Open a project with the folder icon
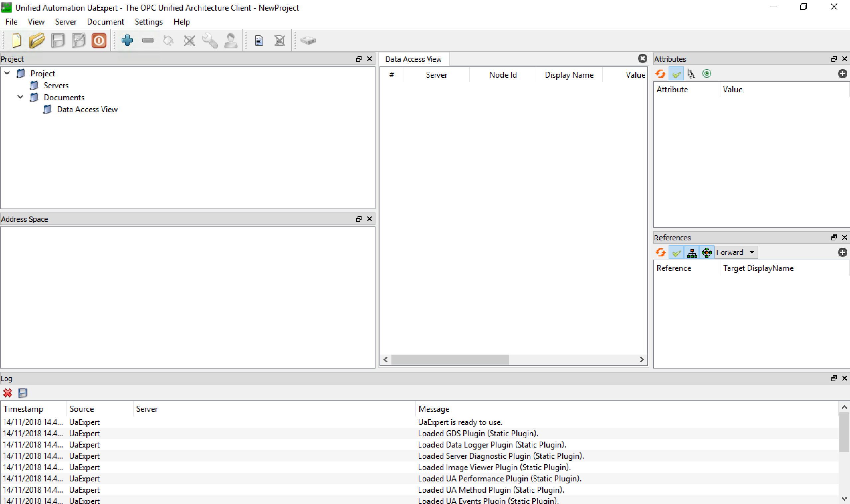 [37, 41]
